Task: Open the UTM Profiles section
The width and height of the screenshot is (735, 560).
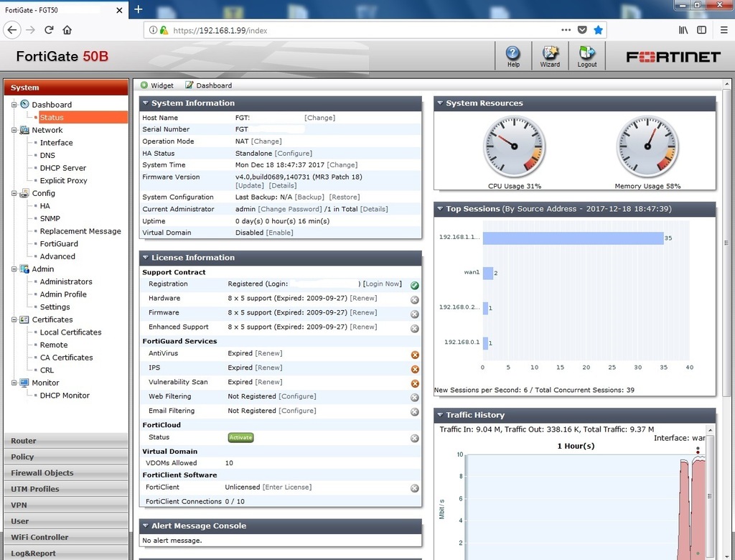Action: 65,489
